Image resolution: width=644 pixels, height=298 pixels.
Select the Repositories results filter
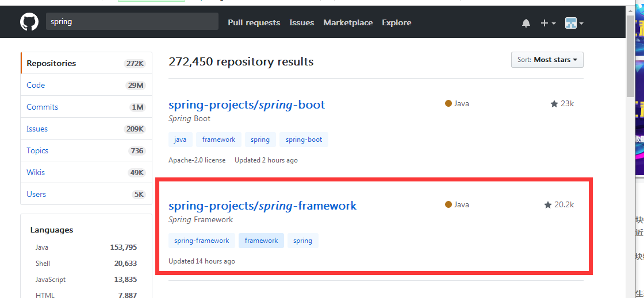coord(86,63)
